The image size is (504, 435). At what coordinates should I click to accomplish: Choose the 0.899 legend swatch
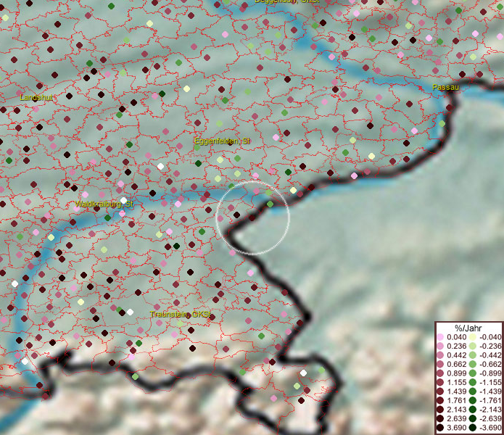point(440,373)
